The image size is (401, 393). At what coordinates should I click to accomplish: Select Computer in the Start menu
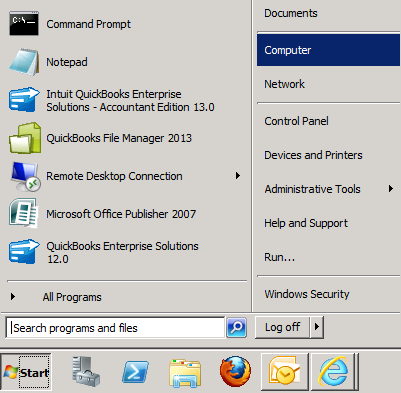click(328, 50)
